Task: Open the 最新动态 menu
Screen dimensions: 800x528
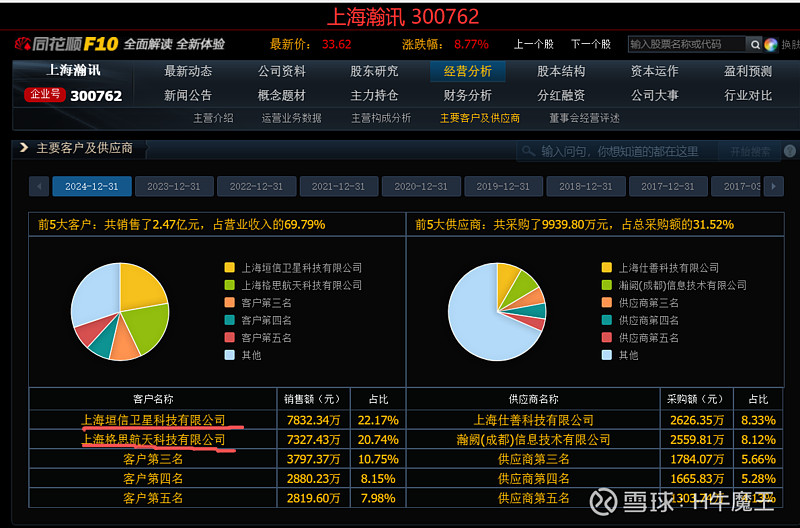Action: (x=188, y=71)
